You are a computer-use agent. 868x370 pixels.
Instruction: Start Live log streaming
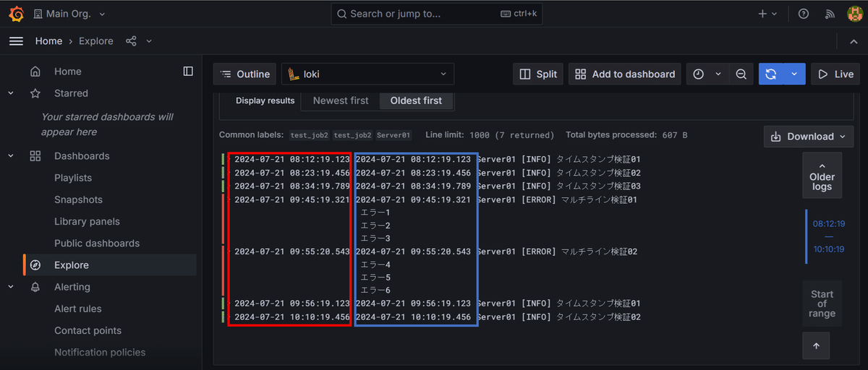pyautogui.click(x=835, y=74)
